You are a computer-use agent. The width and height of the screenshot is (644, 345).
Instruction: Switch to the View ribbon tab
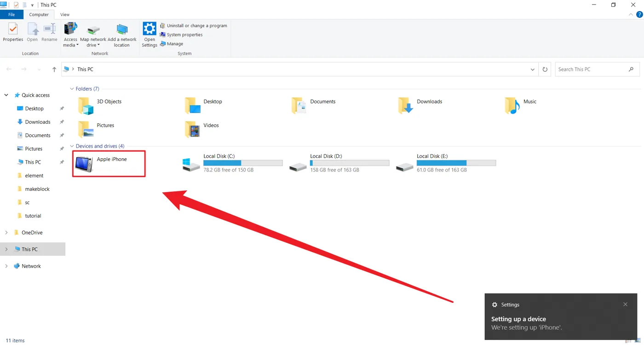pos(65,15)
